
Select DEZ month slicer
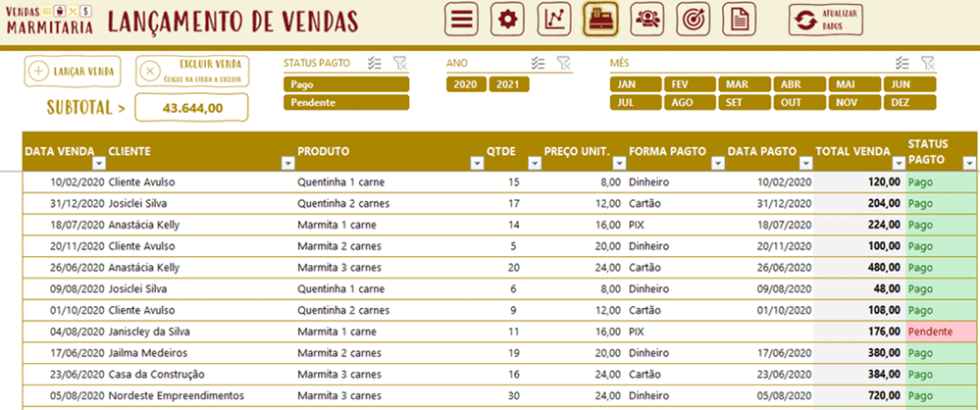pos(910,102)
